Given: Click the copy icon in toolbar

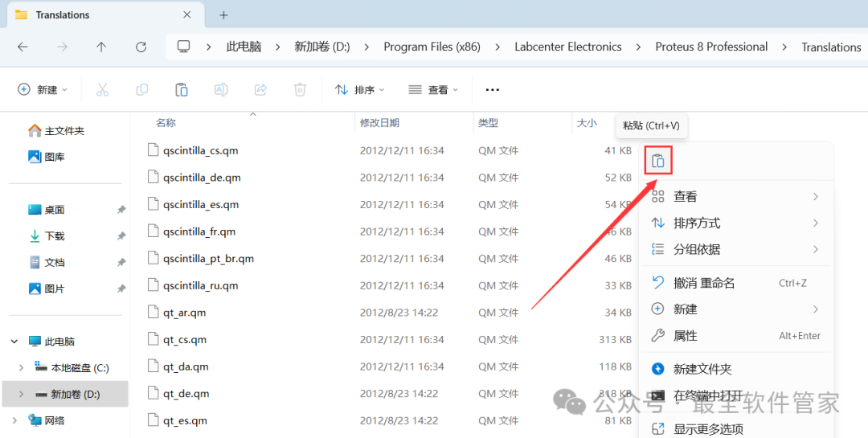Looking at the screenshot, I should pyautogui.click(x=141, y=90).
